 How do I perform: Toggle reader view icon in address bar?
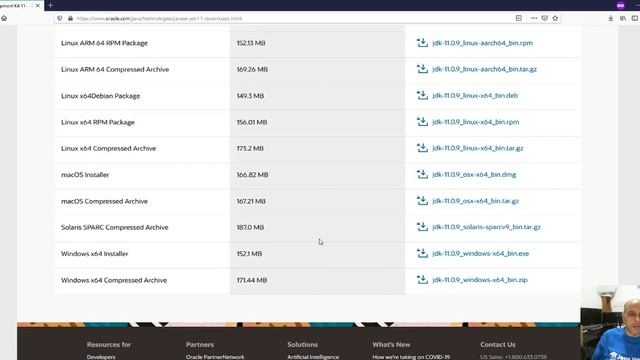519,18
